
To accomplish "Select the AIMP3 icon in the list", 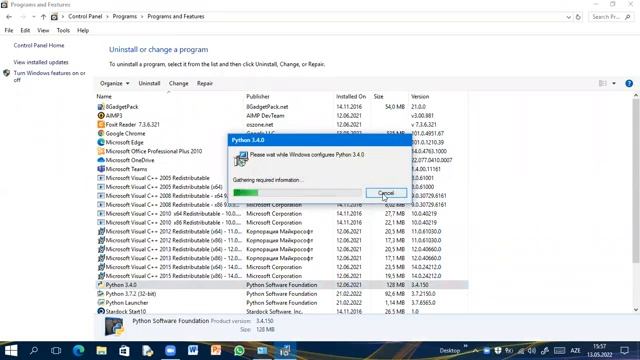I will [x=101, y=116].
